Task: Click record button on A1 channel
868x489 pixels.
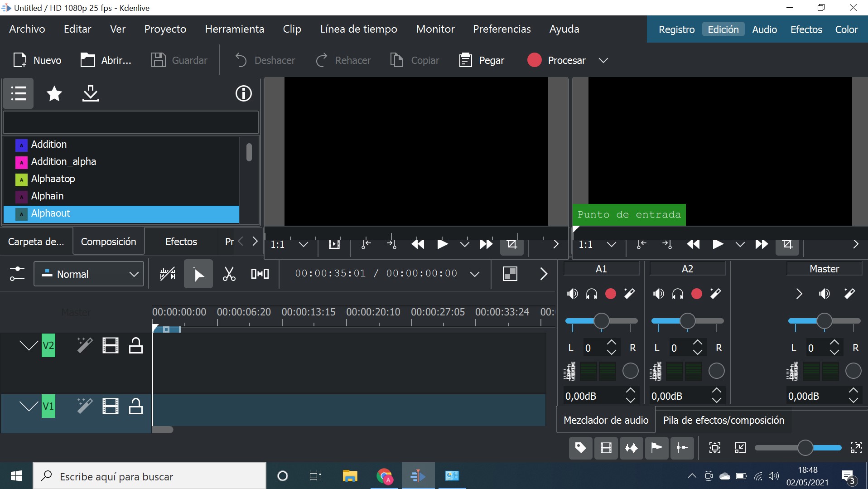Action: pyautogui.click(x=611, y=294)
